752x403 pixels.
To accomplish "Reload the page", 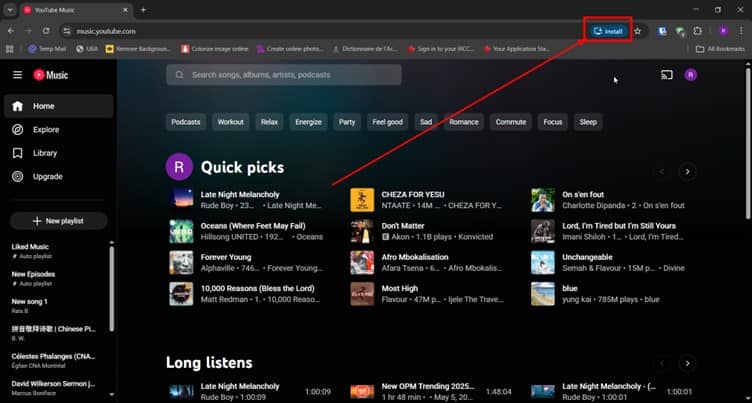I will [x=46, y=31].
